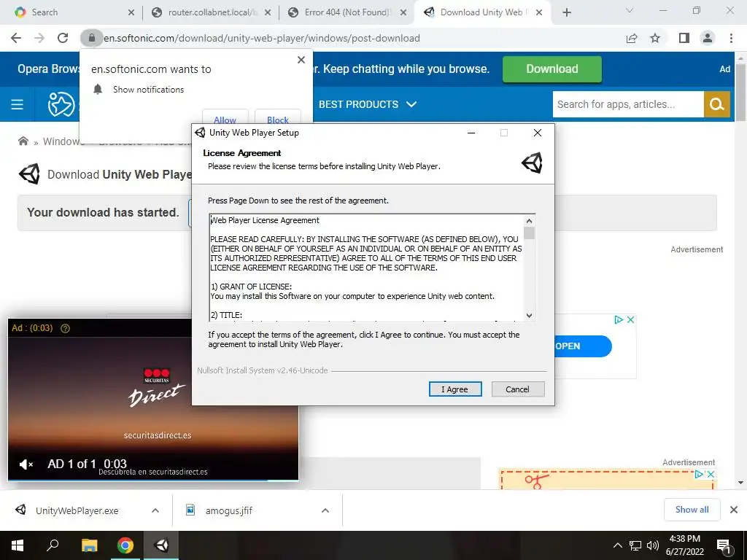Screen dimensions: 747x560
Task: Click the Unity logo in setup header
Action: tap(532, 163)
